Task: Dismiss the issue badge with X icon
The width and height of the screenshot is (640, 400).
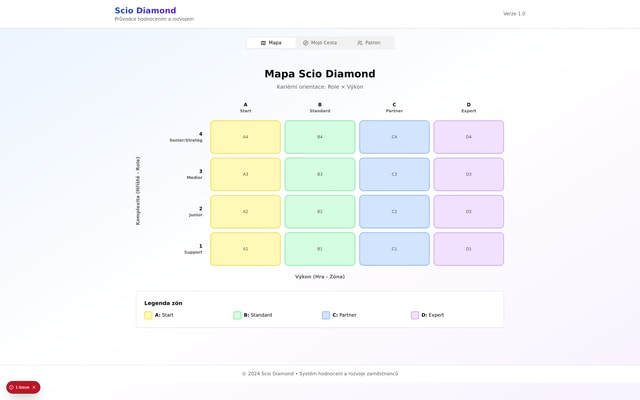Action: 34,387
